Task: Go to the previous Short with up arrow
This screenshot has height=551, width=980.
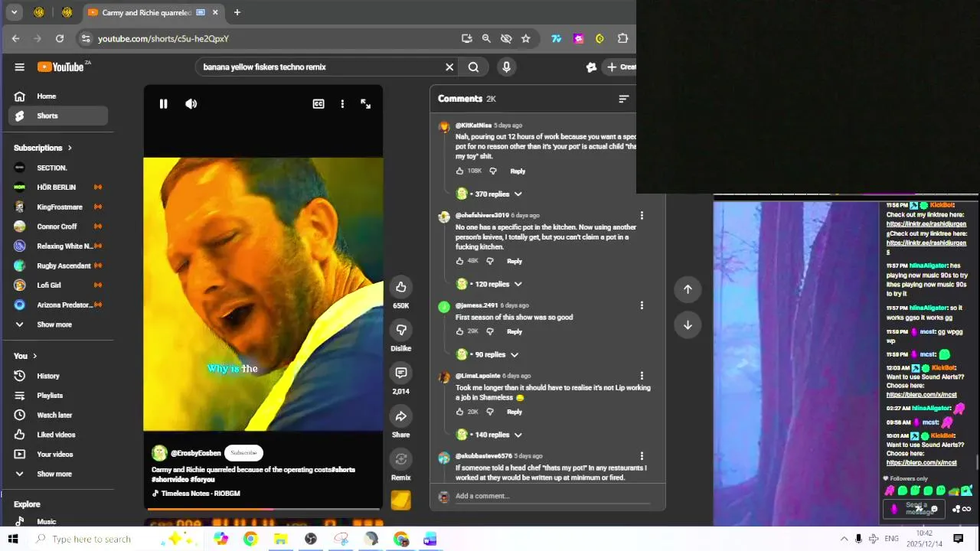Action: [x=688, y=289]
